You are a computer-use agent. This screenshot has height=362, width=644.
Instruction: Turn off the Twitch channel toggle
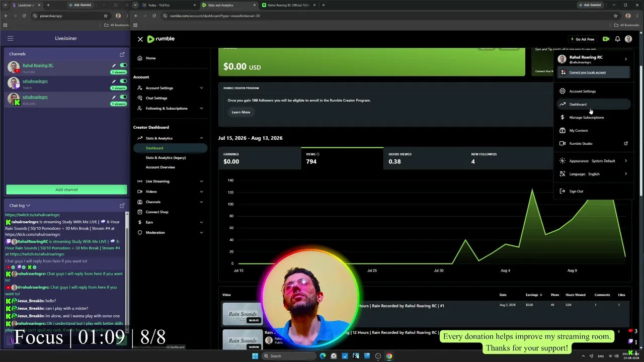(x=123, y=81)
